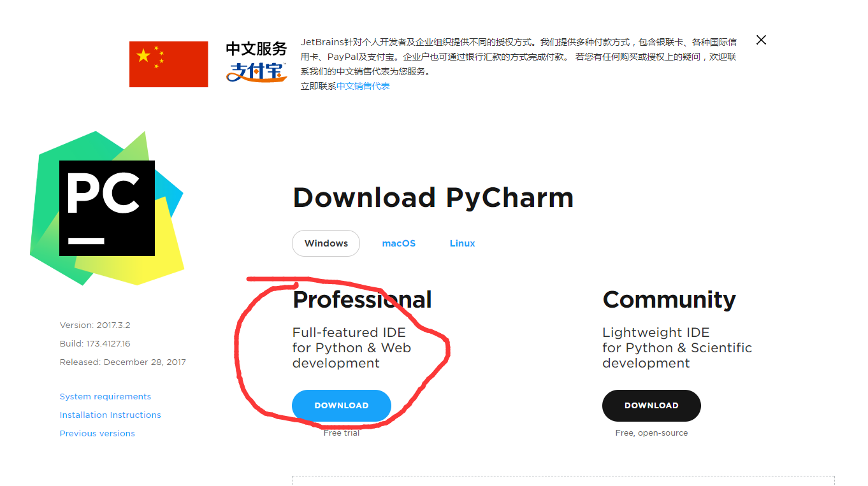Open the Installation Instructions link
Viewport: 868px width, 486px height.
coord(110,415)
